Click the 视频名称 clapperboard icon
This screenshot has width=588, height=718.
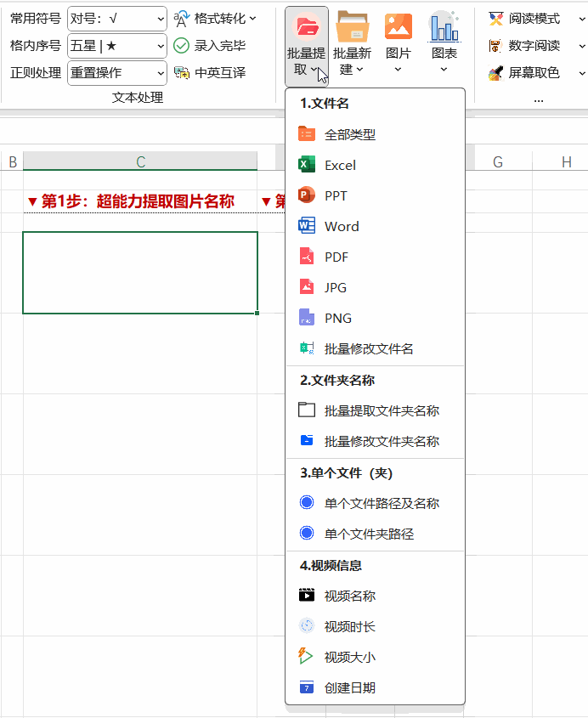click(x=307, y=595)
